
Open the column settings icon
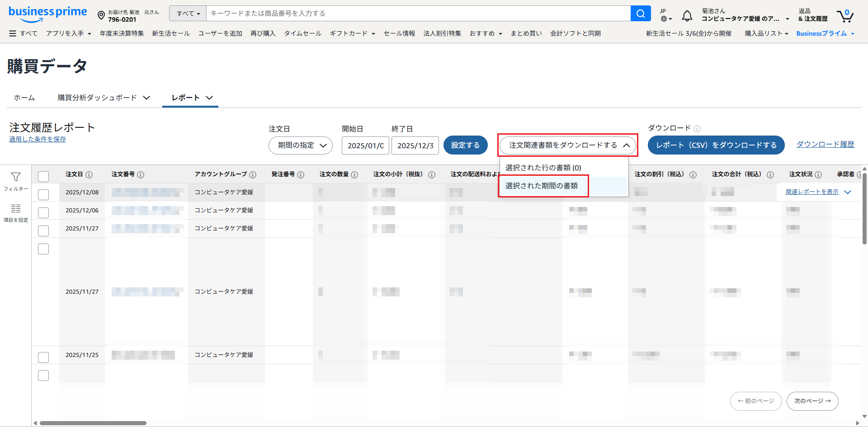16,209
